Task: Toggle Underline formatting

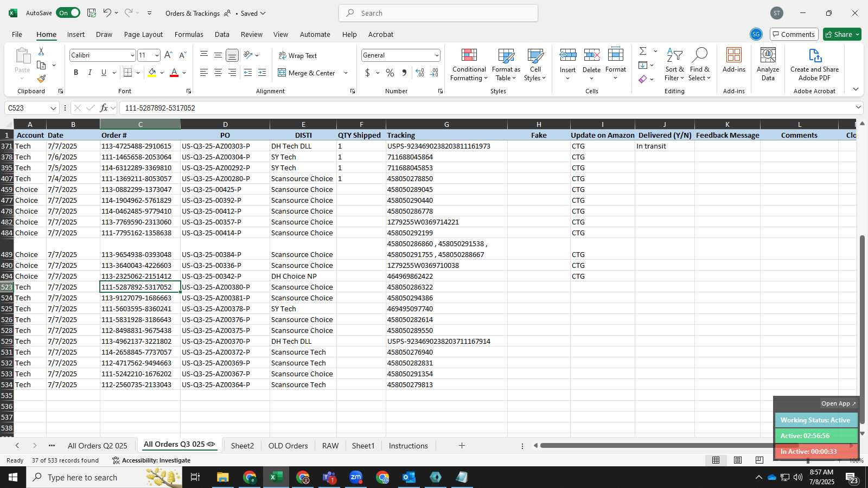Action: coord(104,73)
